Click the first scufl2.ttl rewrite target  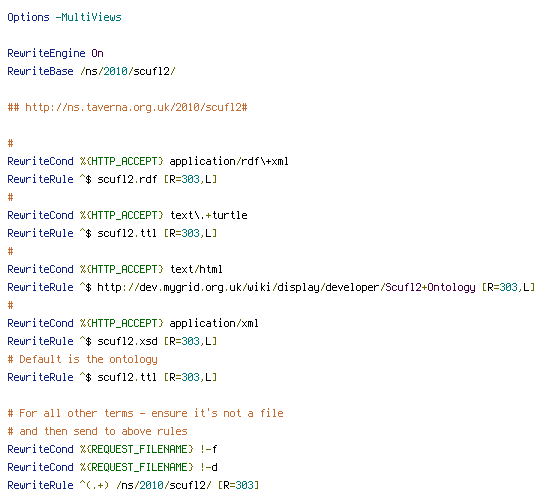pyautogui.click(x=127, y=233)
